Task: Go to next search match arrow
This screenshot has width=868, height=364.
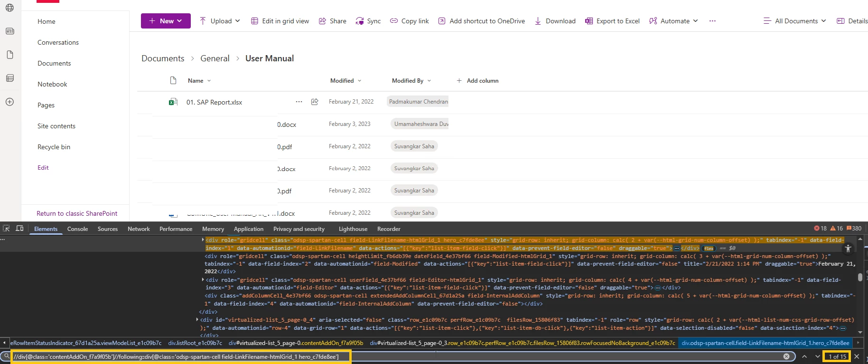Action: pos(817,356)
